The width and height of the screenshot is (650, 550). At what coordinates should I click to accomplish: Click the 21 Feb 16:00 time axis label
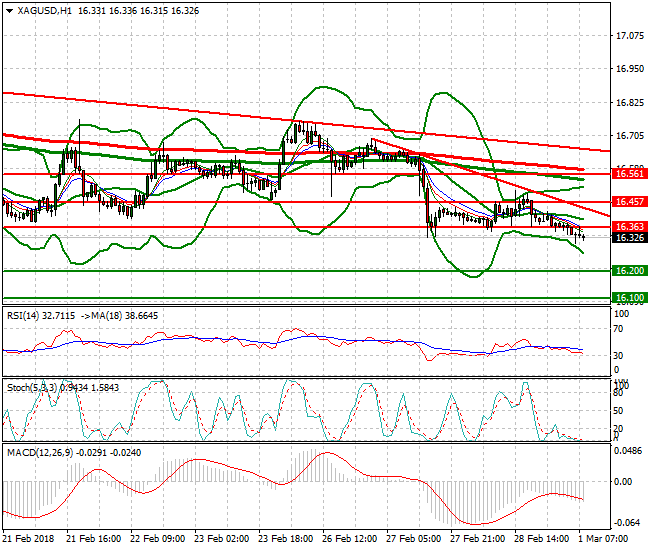point(94,539)
